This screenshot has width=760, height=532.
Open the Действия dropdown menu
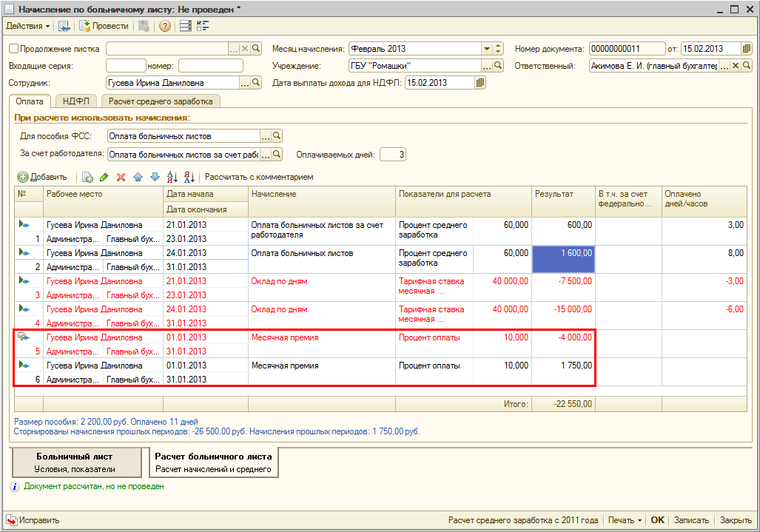click(28, 26)
